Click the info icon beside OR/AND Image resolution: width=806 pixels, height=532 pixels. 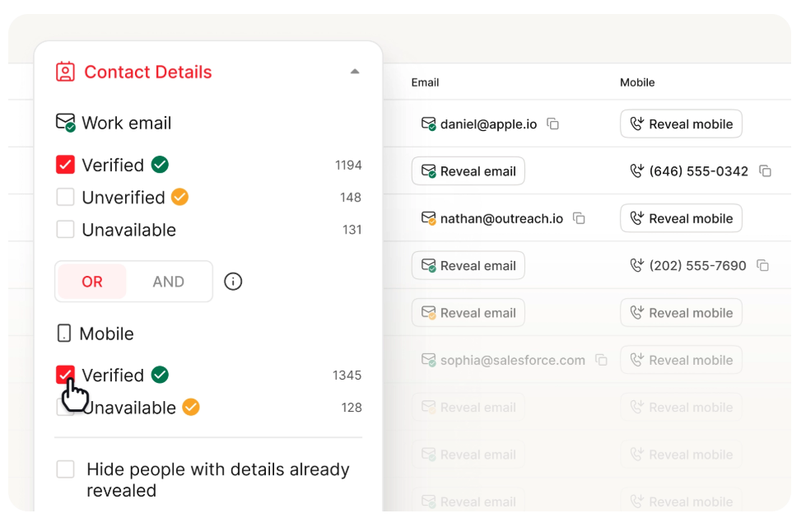(233, 282)
